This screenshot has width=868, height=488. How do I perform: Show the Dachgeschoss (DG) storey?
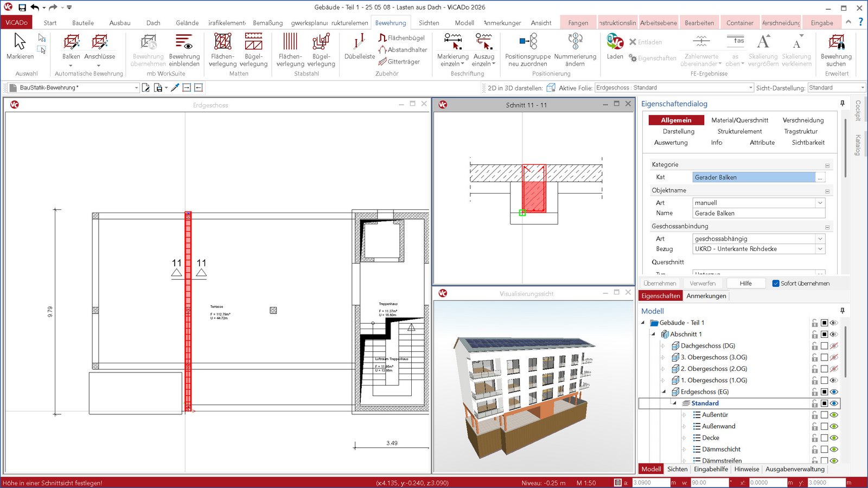tap(834, 346)
